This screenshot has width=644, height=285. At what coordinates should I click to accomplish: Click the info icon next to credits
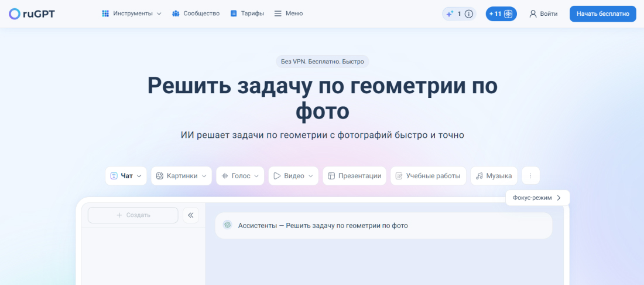[x=469, y=14]
